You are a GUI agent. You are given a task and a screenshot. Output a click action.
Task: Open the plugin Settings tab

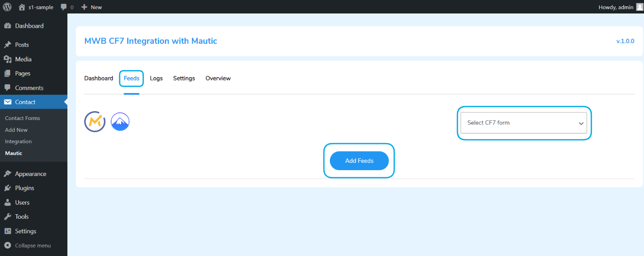click(x=184, y=78)
